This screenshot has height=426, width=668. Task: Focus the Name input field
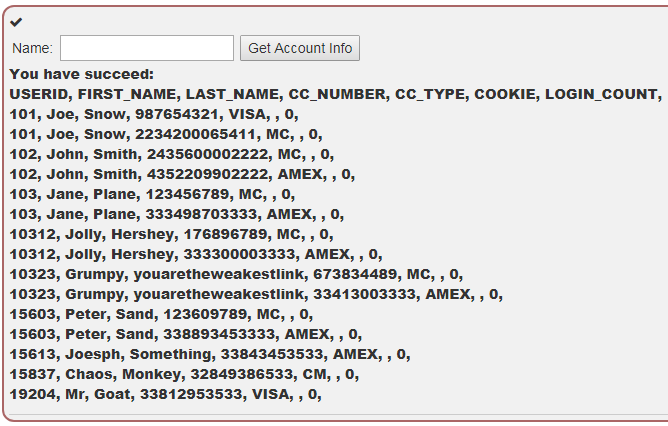tap(147, 48)
